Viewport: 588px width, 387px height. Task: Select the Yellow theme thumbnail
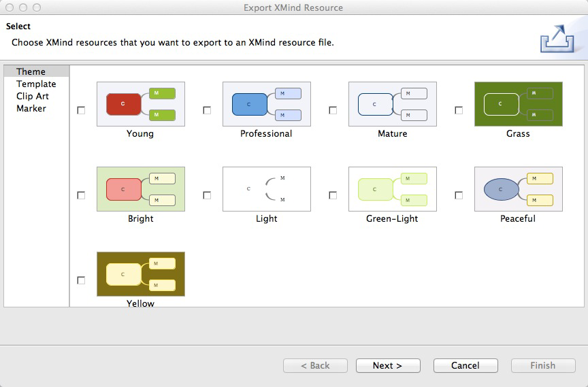tap(141, 274)
